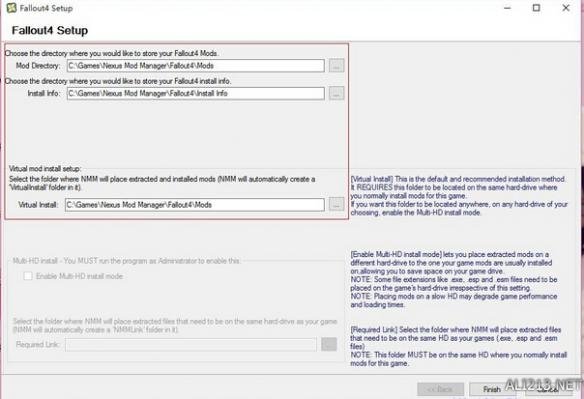Viewport: 584px width, 399px height.
Task: Click the 'Required Link:' label
Action: pos(38,345)
